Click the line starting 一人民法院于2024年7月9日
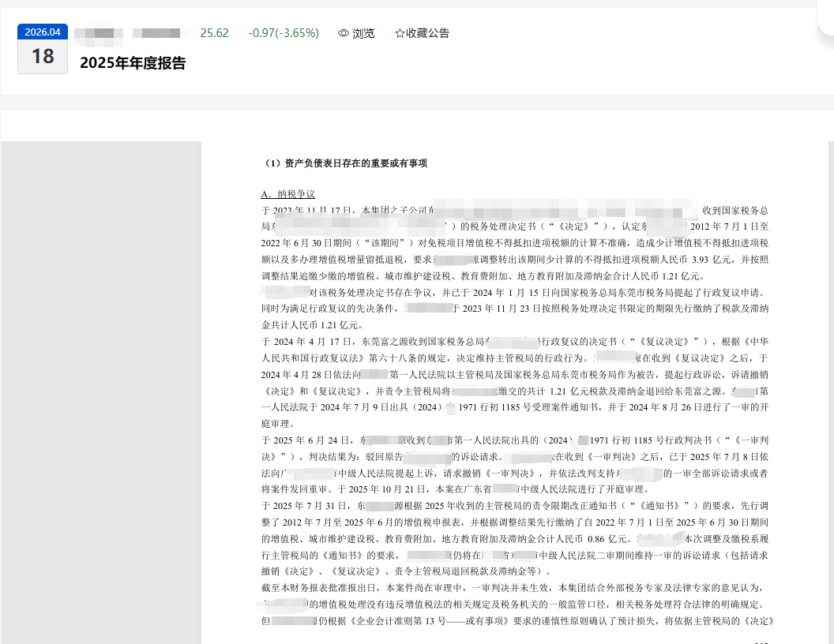The width and height of the screenshot is (834, 644). [x=514, y=407]
